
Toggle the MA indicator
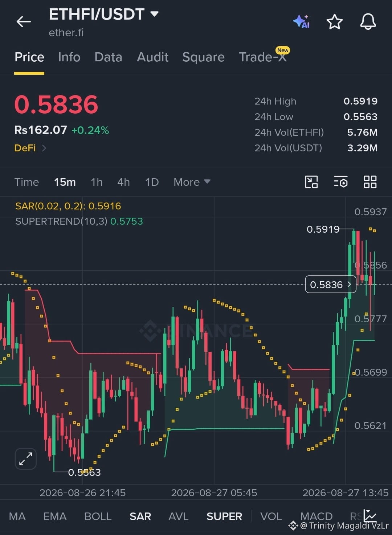pyautogui.click(x=17, y=516)
